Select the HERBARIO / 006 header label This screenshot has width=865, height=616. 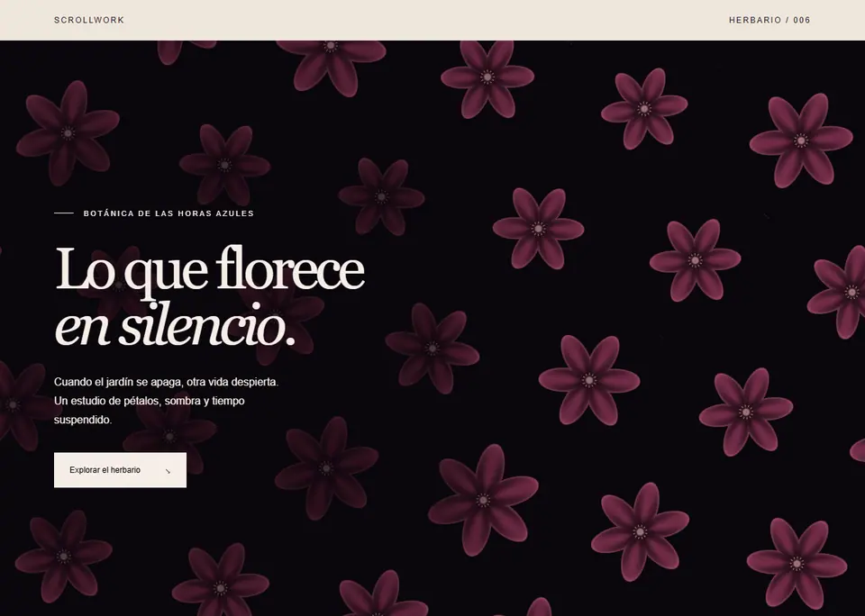coord(769,20)
